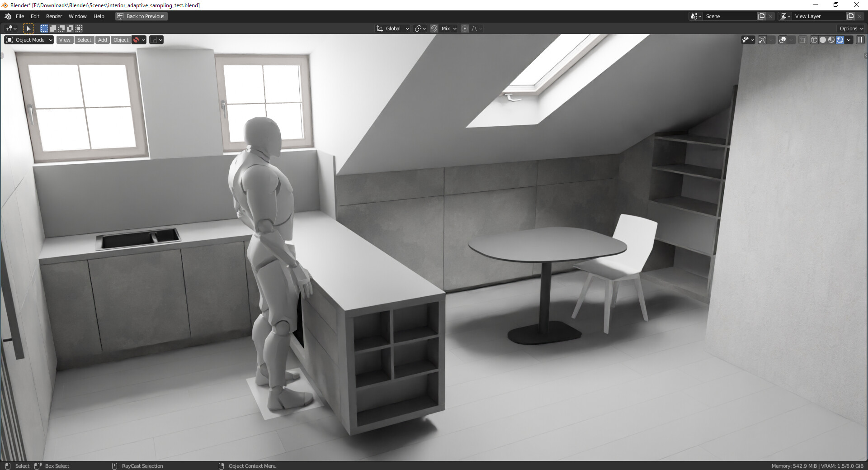Viewport: 868px width, 470px height.
Task: Open the transform pivot point dropdown
Action: (x=420, y=28)
